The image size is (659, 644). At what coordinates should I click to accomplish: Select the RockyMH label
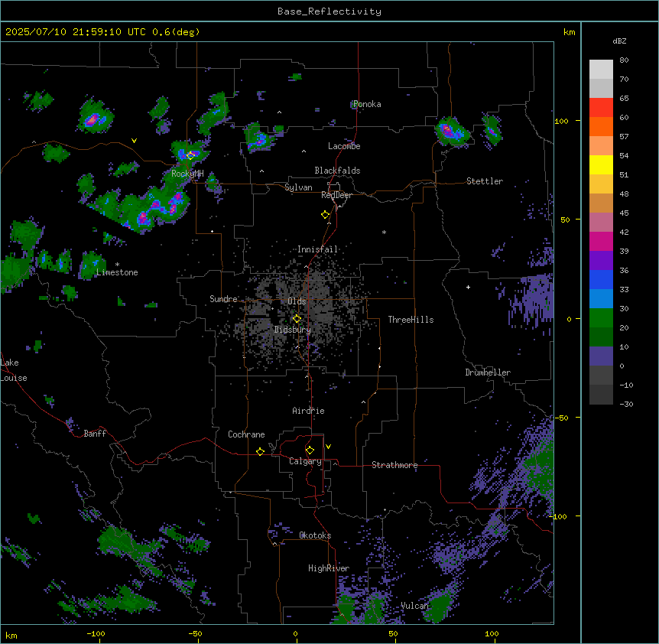187,174
